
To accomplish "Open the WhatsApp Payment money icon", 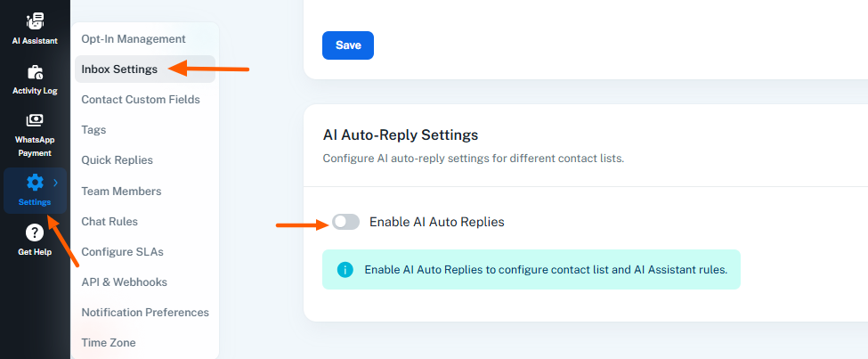I will pyautogui.click(x=35, y=120).
